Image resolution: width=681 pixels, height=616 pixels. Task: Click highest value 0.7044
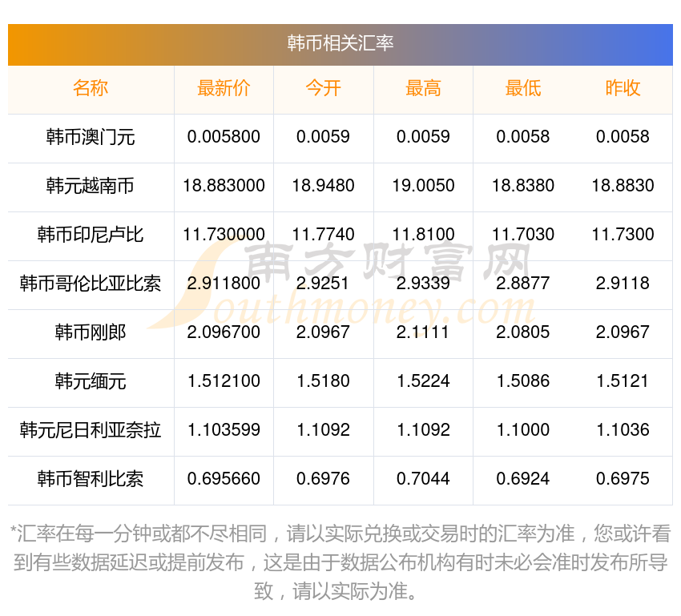click(423, 479)
